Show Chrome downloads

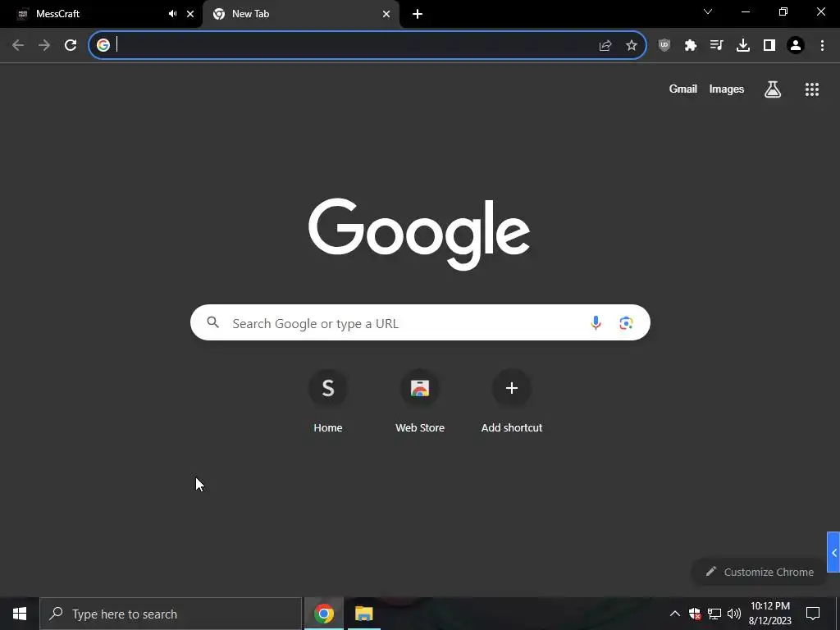pyautogui.click(x=743, y=45)
